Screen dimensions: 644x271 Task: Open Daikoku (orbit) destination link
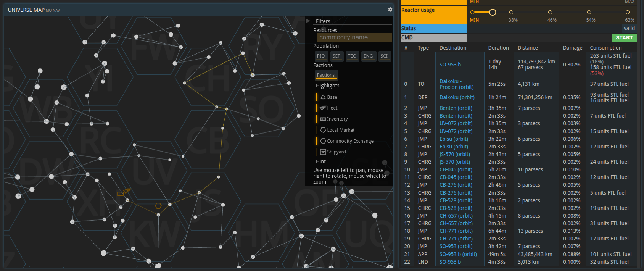[457, 97]
